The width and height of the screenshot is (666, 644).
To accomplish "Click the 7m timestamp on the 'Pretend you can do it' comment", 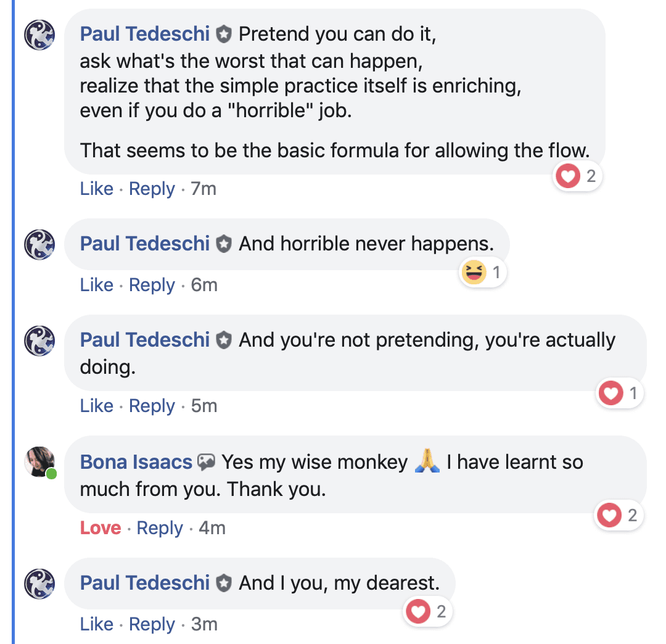I will [x=203, y=189].
